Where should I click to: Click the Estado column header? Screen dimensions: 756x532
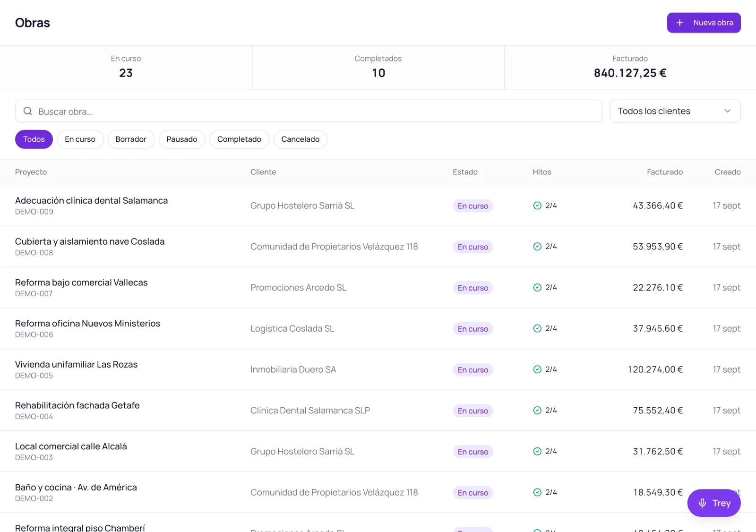[x=465, y=172]
